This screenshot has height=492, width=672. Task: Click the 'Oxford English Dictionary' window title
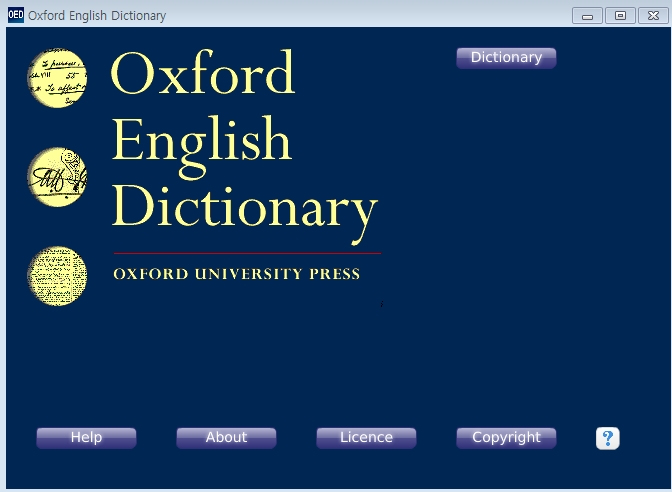coord(97,15)
